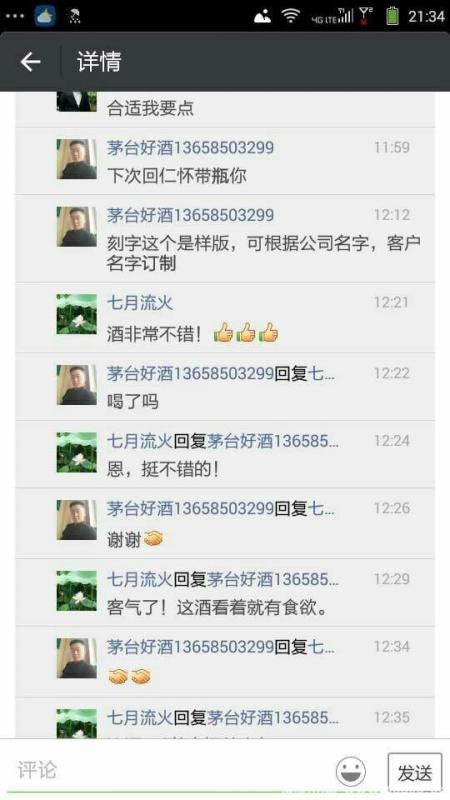Screen dimensions: 450x800
Task: Open 七月流火 lotus avatar at the 12:21 comment
Action: click(77, 314)
